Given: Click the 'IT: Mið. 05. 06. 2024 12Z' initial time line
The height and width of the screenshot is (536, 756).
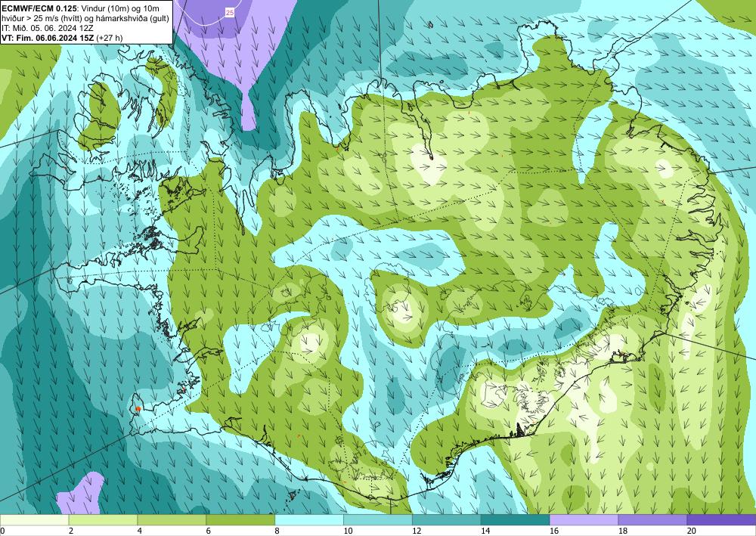Looking at the screenshot, I should [48, 28].
